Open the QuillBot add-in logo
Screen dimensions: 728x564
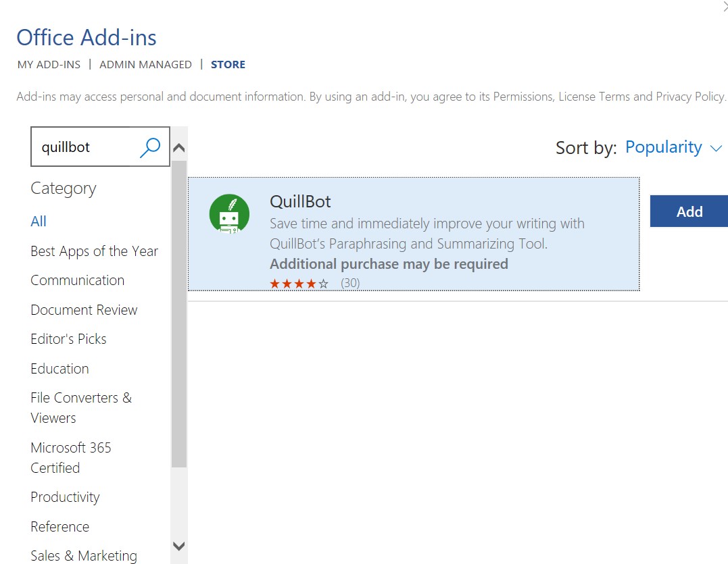tap(229, 214)
